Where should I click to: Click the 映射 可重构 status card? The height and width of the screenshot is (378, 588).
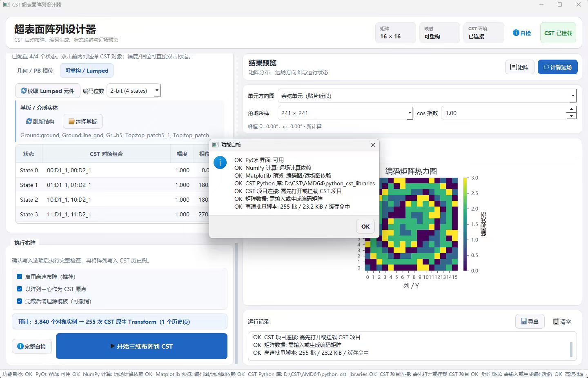[x=439, y=33]
